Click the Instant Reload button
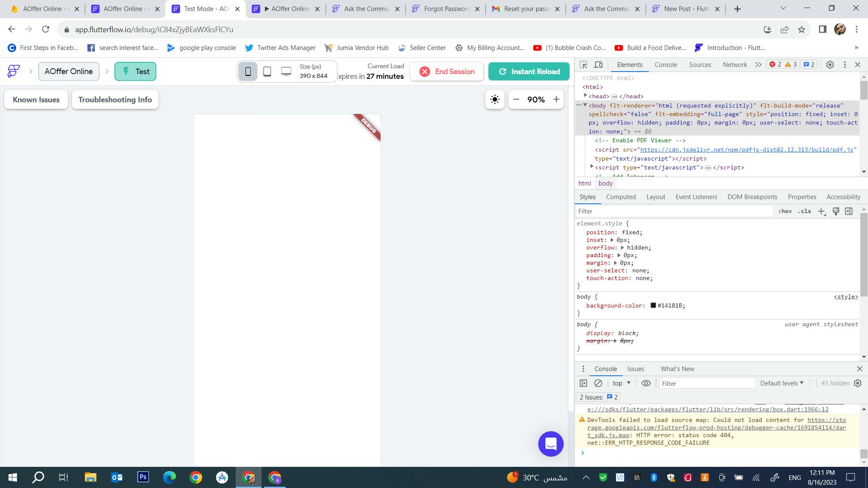Screen dimensions: 868x488 point(529,72)
